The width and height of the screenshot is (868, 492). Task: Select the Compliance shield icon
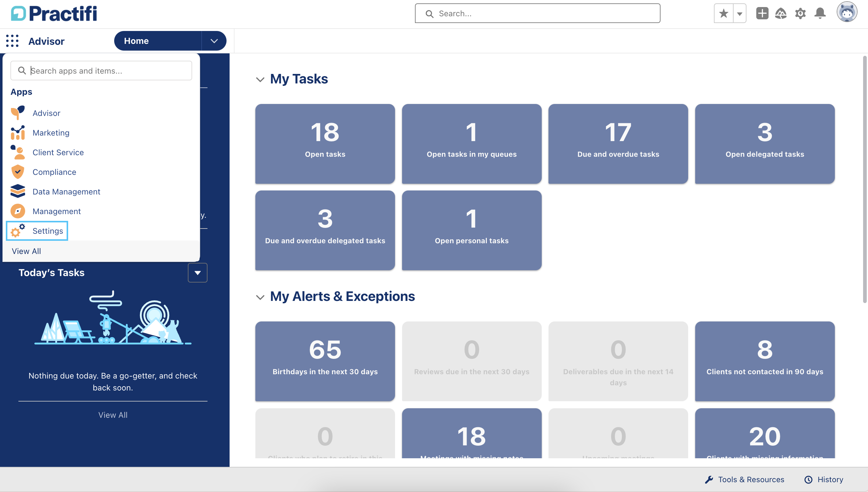click(x=17, y=172)
